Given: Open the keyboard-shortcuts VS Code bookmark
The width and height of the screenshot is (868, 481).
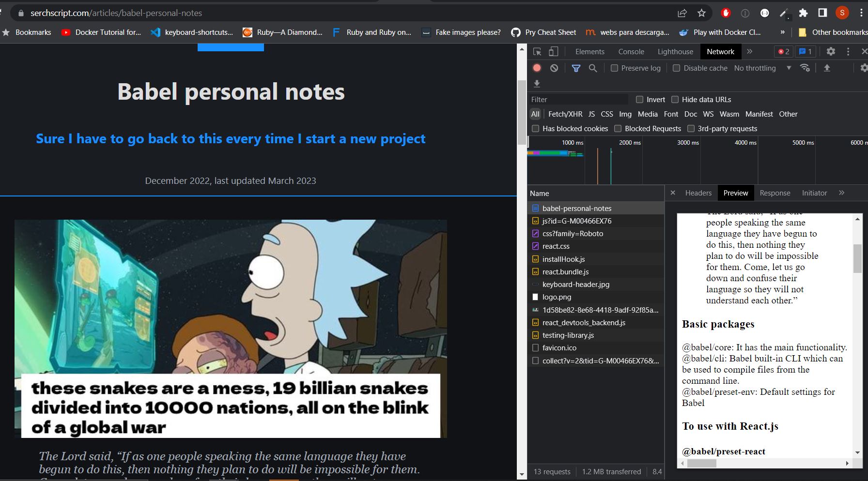Looking at the screenshot, I should point(192,32).
